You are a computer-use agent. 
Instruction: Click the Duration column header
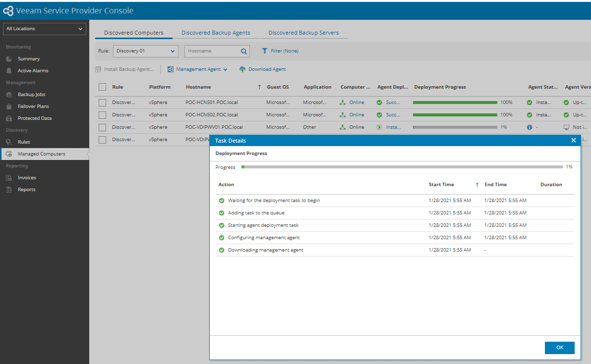pyautogui.click(x=551, y=184)
